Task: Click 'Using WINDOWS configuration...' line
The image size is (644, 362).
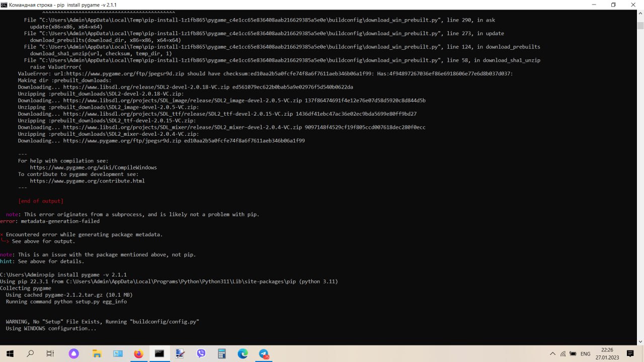Action: click(x=51, y=328)
